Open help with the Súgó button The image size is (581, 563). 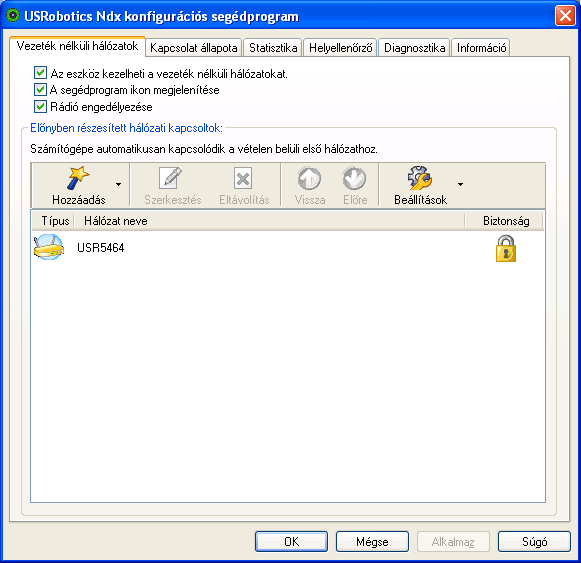click(534, 542)
